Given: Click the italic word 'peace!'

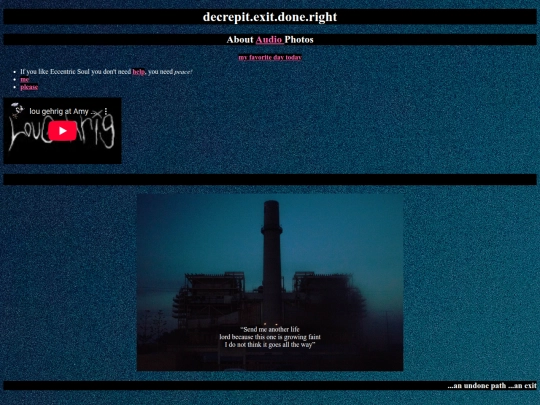Looking at the screenshot, I should 183,72.
